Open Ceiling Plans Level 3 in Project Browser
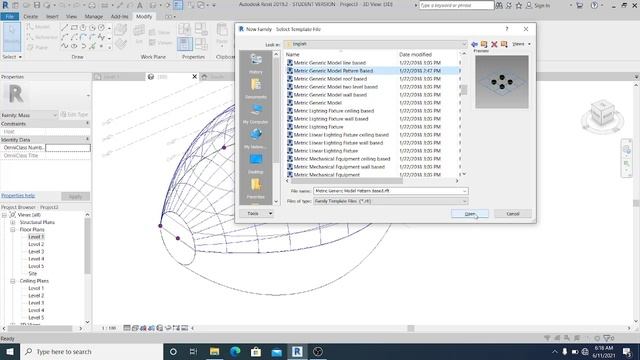This screenshot has height=360, width=640. tap(36, 303)
